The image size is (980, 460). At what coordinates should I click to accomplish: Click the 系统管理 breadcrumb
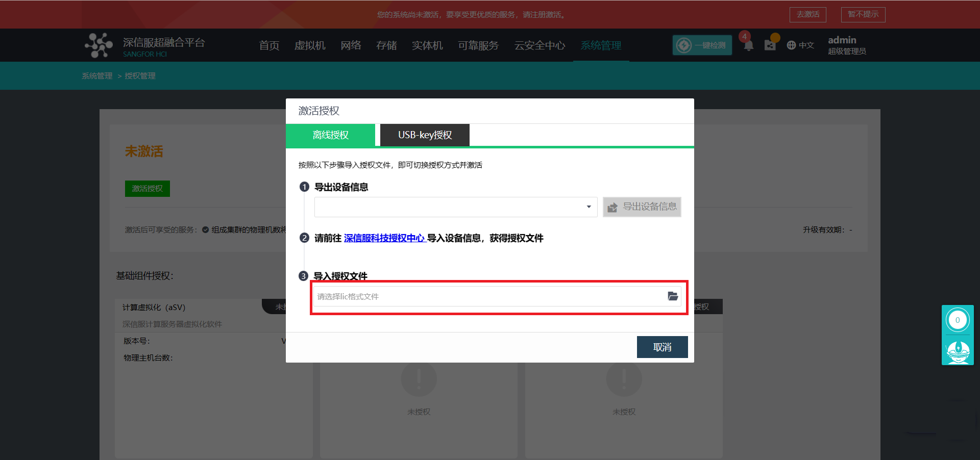[97, 76]
